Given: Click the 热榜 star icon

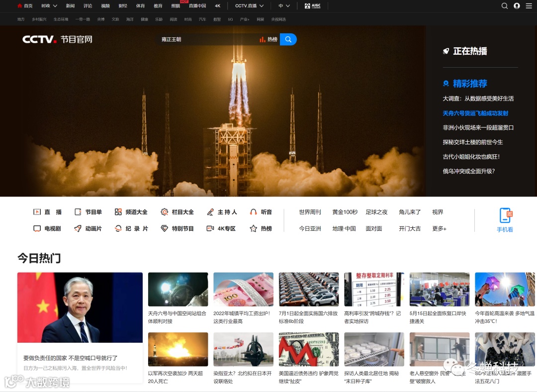Looking at the screenshot, I should coord(254,228).
